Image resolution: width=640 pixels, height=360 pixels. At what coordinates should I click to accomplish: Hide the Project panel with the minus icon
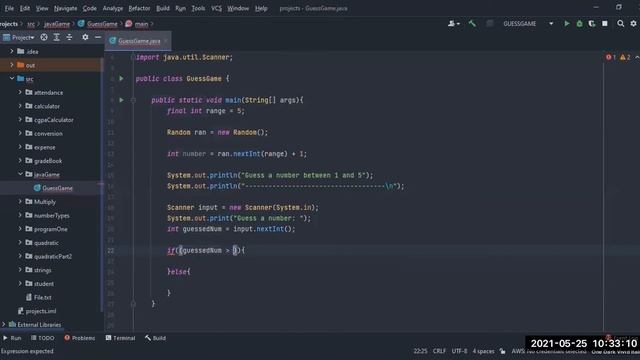tap(98, 37)
